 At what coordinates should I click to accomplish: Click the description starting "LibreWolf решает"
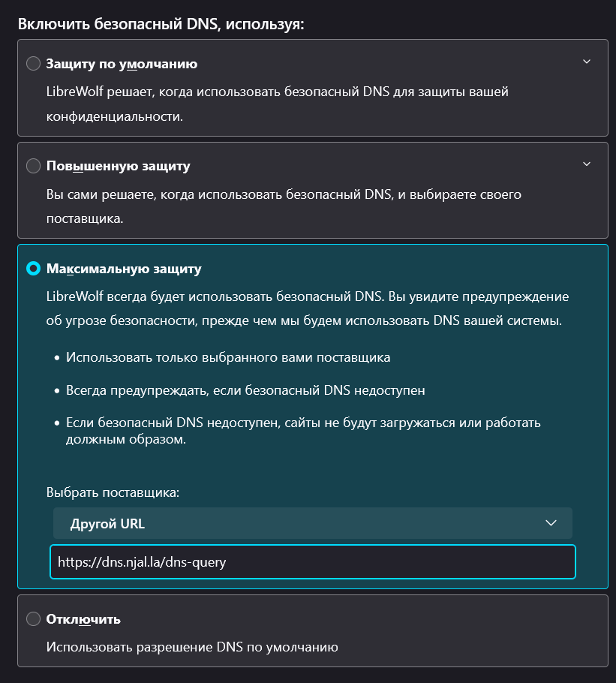[x=278, y=93]
